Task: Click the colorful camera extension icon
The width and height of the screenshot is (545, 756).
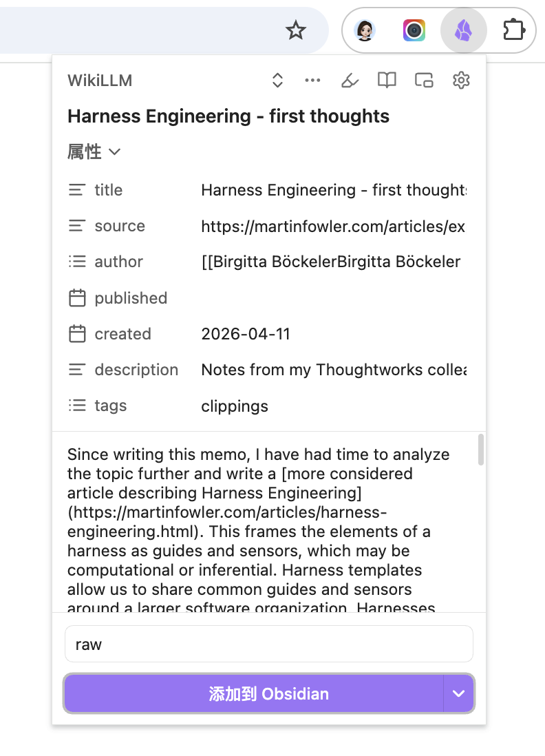Action: click(414, 30)
